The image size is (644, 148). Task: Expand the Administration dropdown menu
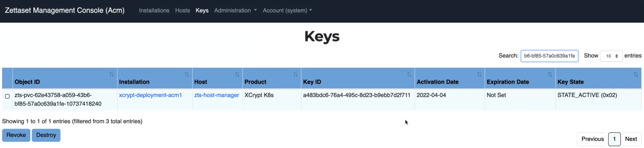235,10
